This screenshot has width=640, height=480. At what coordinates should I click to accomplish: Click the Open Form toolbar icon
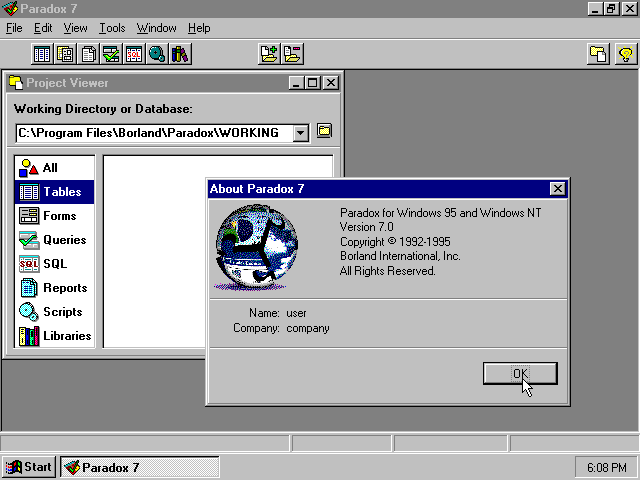click(65, 54)
